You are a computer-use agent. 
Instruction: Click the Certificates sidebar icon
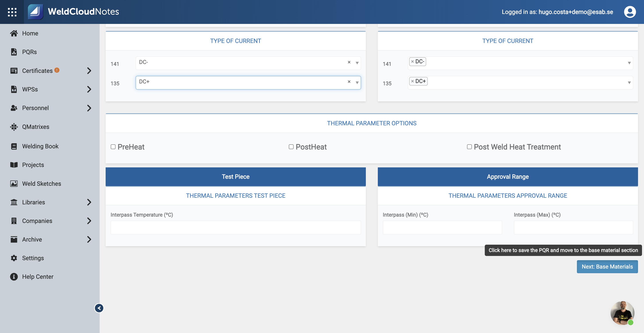[x=14, y=71]
